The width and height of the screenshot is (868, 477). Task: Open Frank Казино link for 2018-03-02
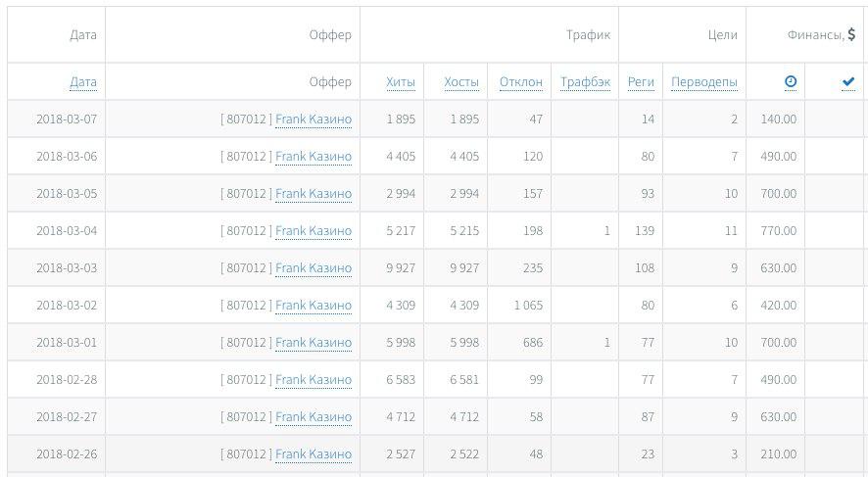313,306
